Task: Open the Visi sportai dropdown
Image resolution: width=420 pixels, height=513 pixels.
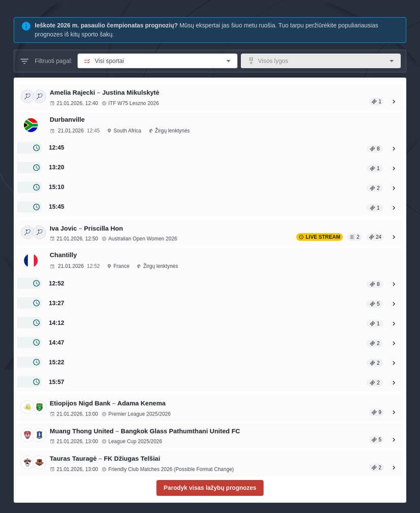Action: click(157, 61)
